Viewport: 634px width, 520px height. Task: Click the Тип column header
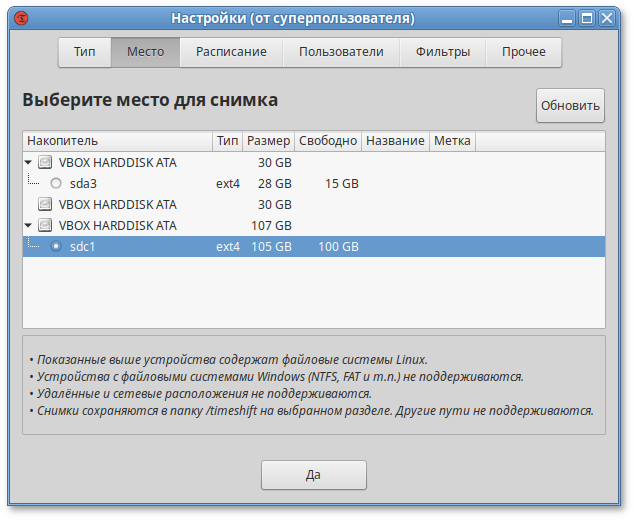click(227, 141)
